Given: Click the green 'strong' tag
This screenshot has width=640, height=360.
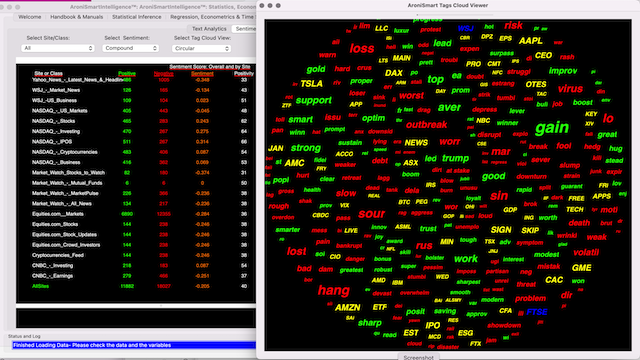Looking at the screenshot, I should tap(306, 148).
